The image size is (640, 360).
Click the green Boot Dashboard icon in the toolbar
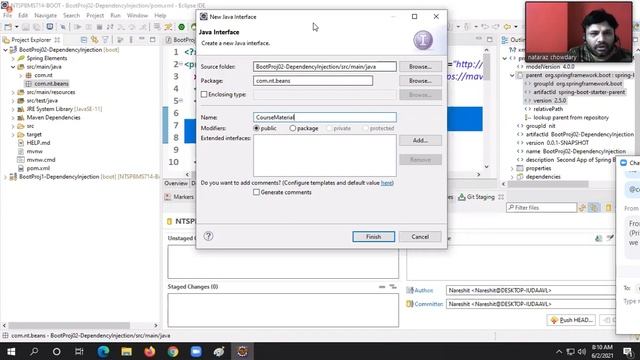coord(182,27)
